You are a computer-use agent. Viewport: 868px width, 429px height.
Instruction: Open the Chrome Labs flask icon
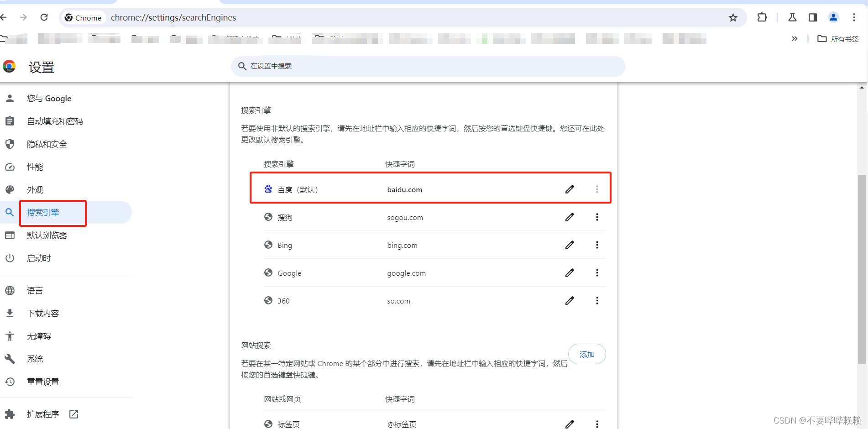pos(792,17)
